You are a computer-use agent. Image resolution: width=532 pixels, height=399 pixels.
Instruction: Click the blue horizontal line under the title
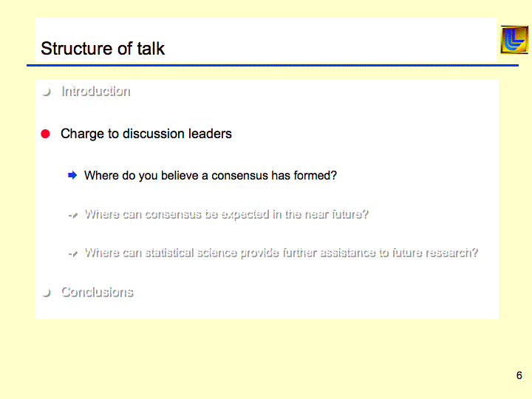coord(272,65)
